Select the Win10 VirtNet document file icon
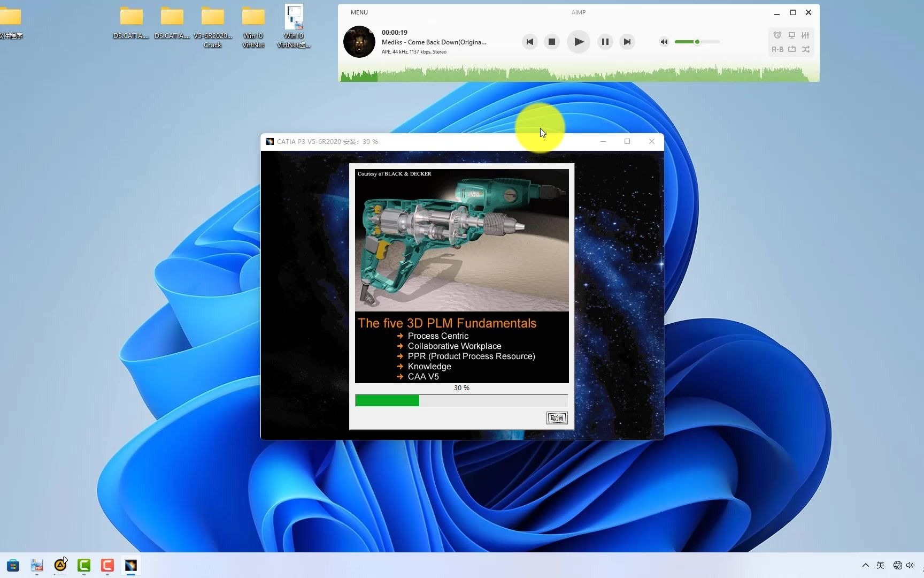Screen dimensions: 924x578 click(x=294, y=26)
